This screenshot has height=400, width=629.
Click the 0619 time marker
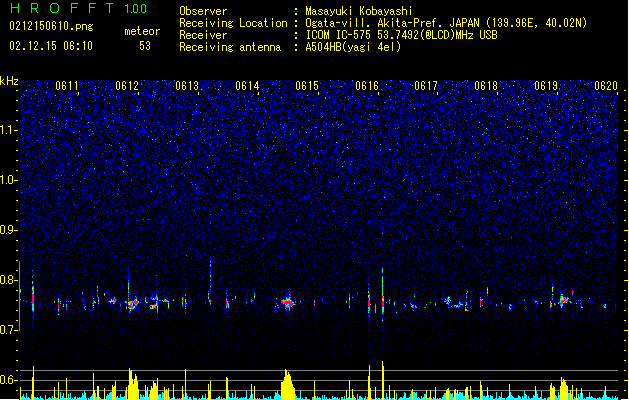546,86
